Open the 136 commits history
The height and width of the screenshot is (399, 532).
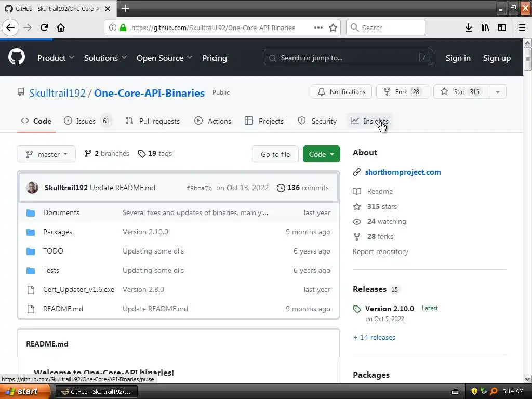(303, 188)
